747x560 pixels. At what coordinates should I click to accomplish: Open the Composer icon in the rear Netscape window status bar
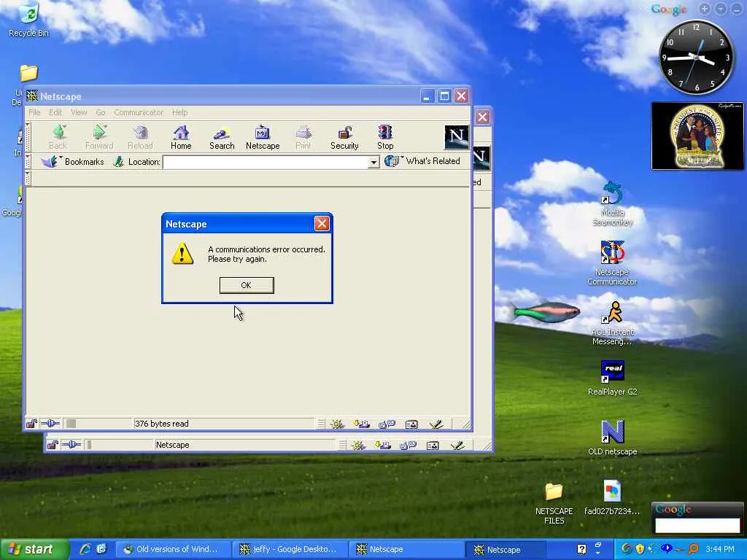(457, 446)
